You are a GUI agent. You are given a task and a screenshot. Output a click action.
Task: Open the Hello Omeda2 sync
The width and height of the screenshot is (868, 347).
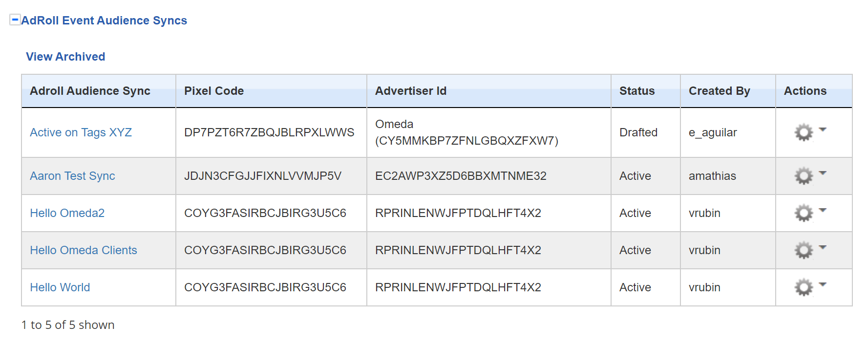(67, 213)
